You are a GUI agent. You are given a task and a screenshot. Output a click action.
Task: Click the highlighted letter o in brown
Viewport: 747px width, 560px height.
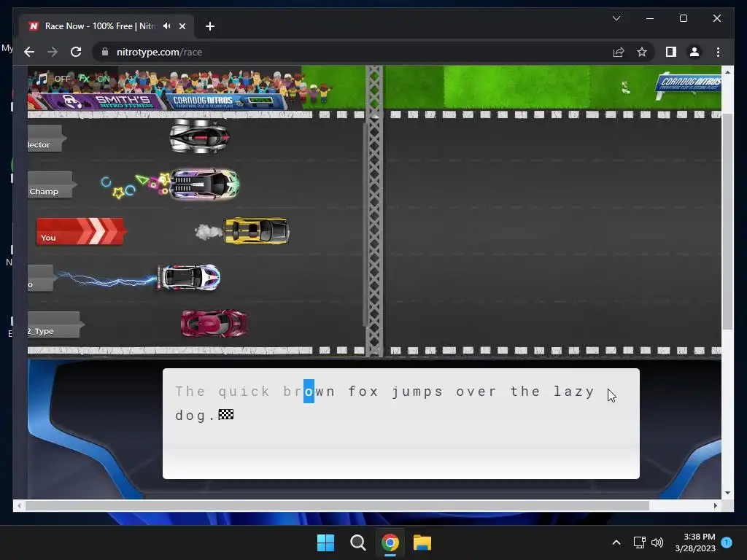coord(309,392)
